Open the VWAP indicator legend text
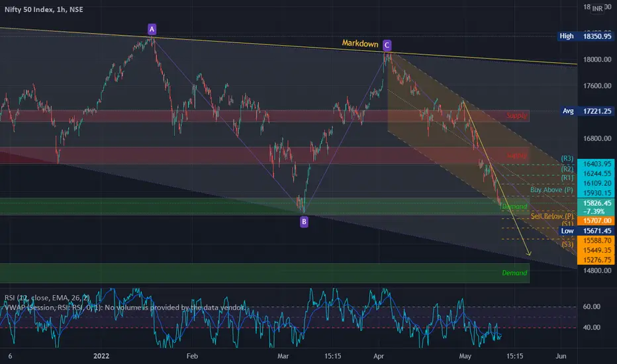 124,307
